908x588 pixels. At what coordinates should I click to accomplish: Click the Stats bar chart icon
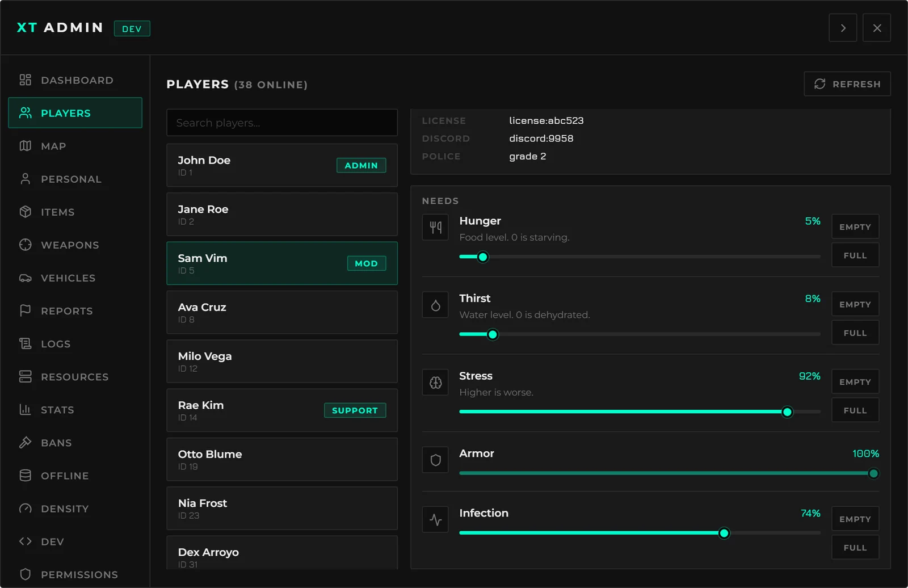tap(25, 409)
